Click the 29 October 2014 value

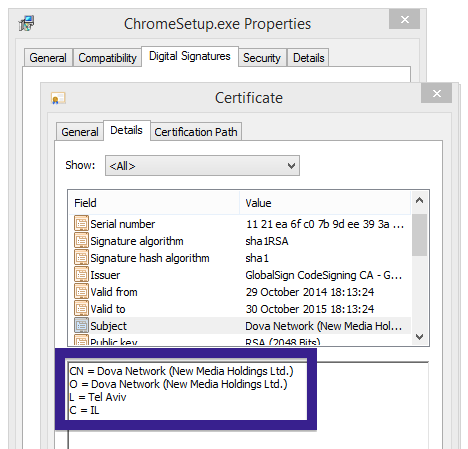tap(310, 292)
